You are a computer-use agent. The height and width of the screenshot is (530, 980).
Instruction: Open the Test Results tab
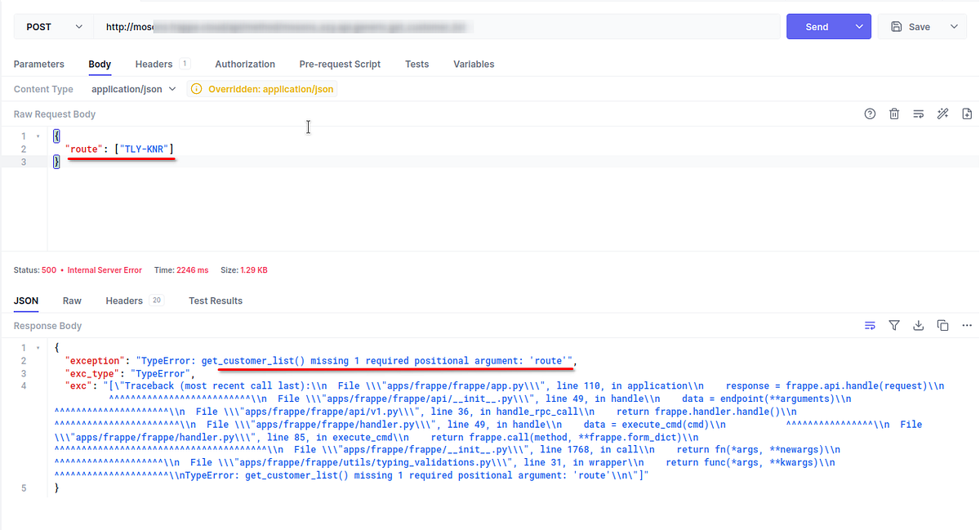(216, 301)
